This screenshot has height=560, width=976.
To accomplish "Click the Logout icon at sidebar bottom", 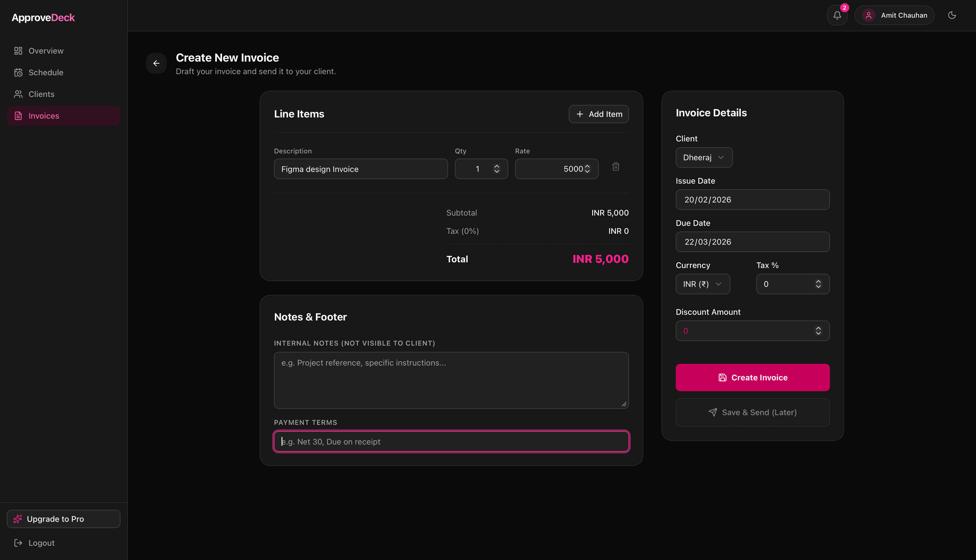I will 18,543.
